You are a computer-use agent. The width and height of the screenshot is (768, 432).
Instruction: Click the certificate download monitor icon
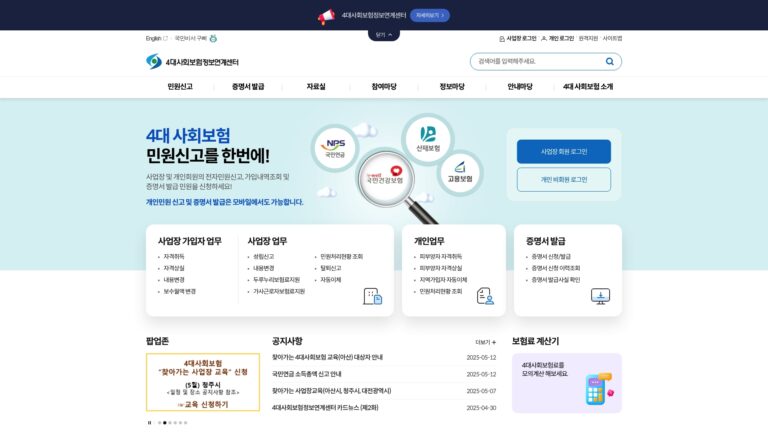600,296
